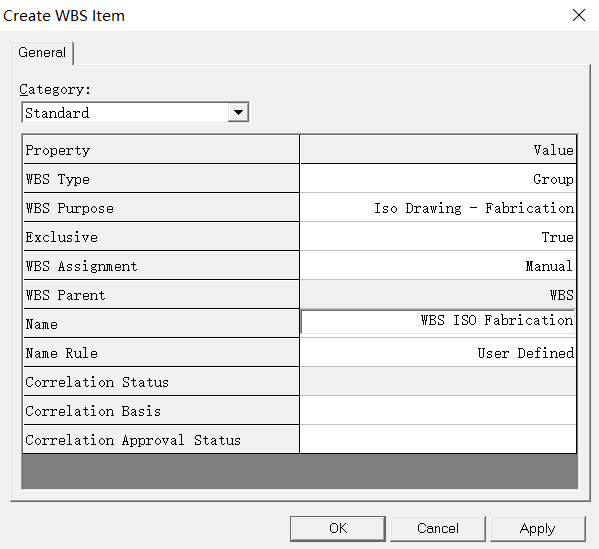599x549 pixels.
Task: Click the Name field WBS ISO Fabrication
Action: pyautogui.click(x=438, y=322)
